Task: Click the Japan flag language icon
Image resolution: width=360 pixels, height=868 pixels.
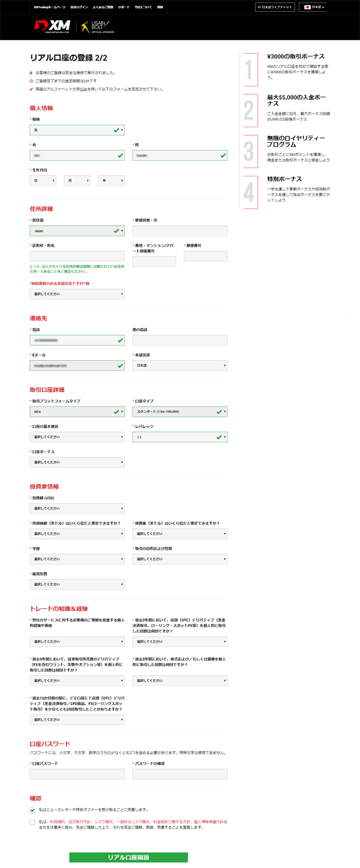Action: coord(308,7)
